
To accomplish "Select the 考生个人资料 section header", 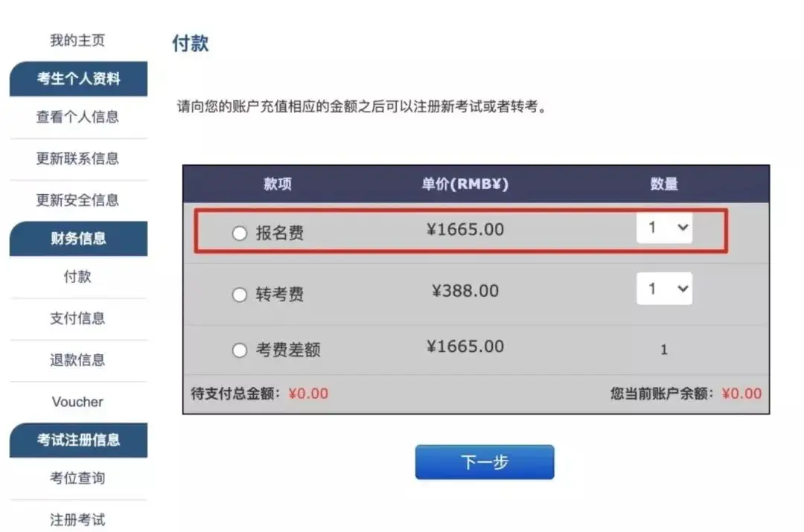I will point(77,79).
